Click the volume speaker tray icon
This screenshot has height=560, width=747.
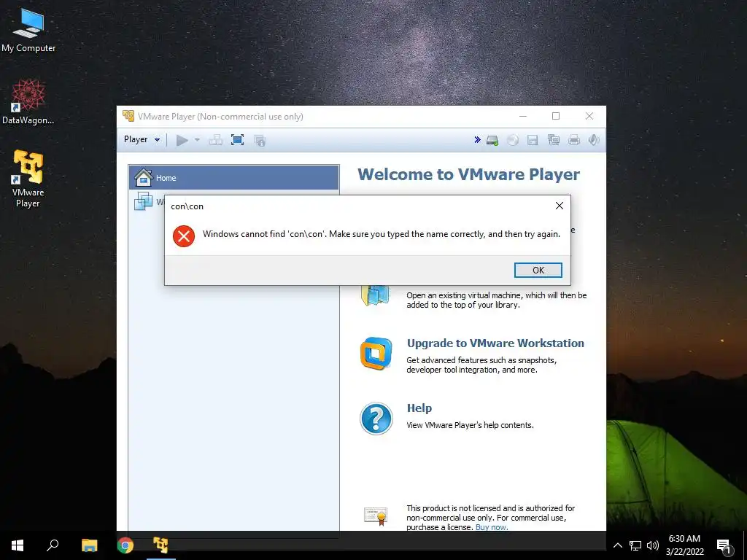653,545
